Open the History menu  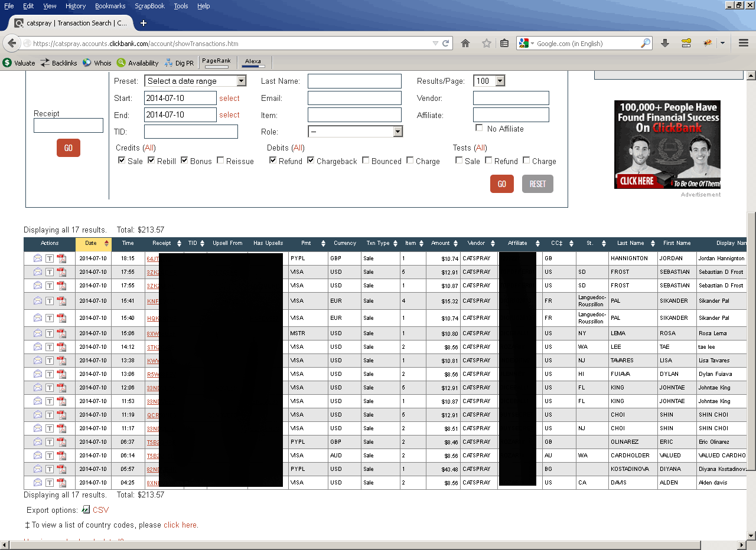coord(76,6)
